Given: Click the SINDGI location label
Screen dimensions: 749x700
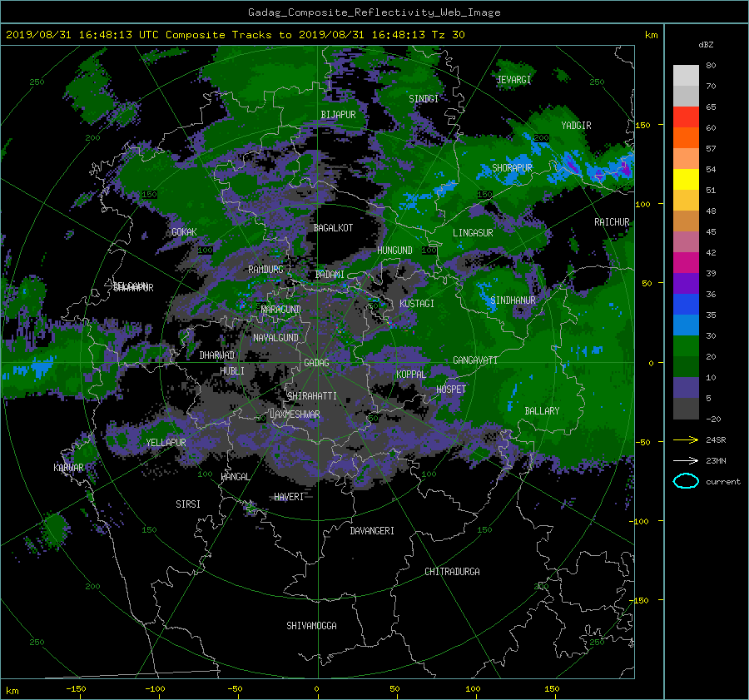Looking at the screenshot, I should (424, 99).
